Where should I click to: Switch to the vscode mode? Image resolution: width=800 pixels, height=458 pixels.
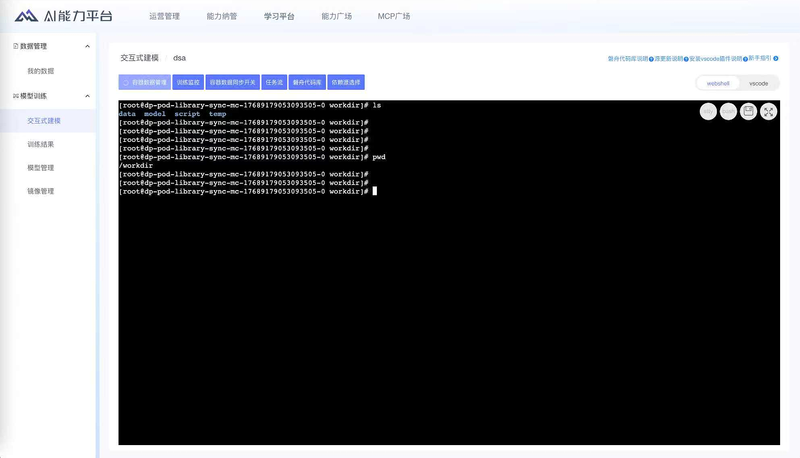point(758,83)
